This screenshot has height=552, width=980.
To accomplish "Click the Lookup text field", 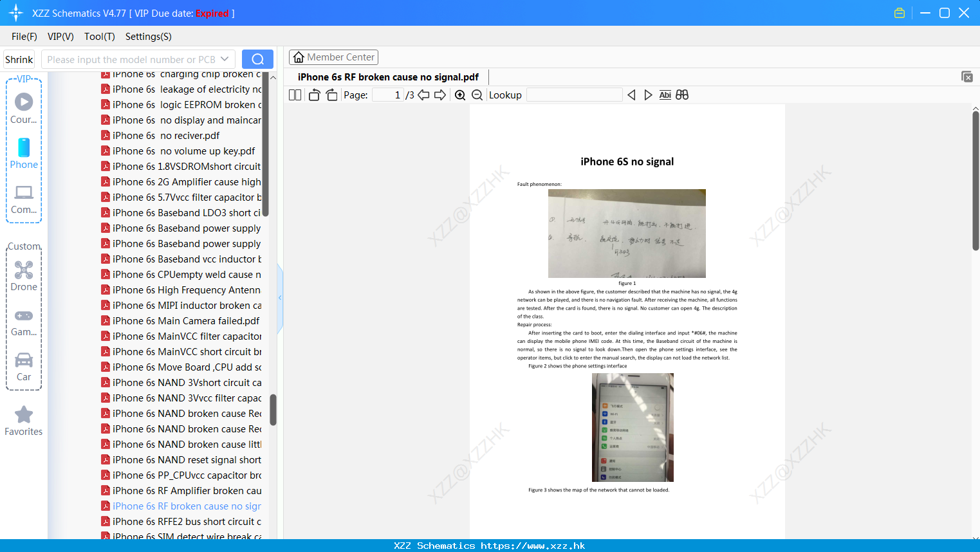I will (574, 95).
